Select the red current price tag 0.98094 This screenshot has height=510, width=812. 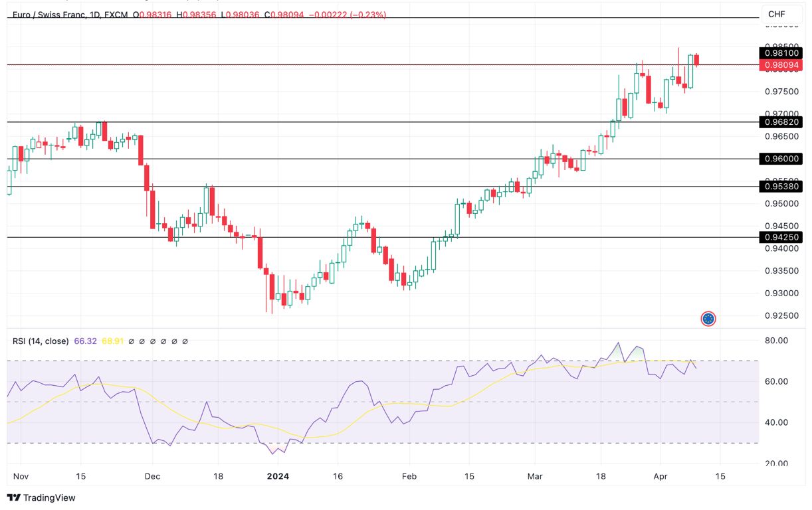click(781, 65)
